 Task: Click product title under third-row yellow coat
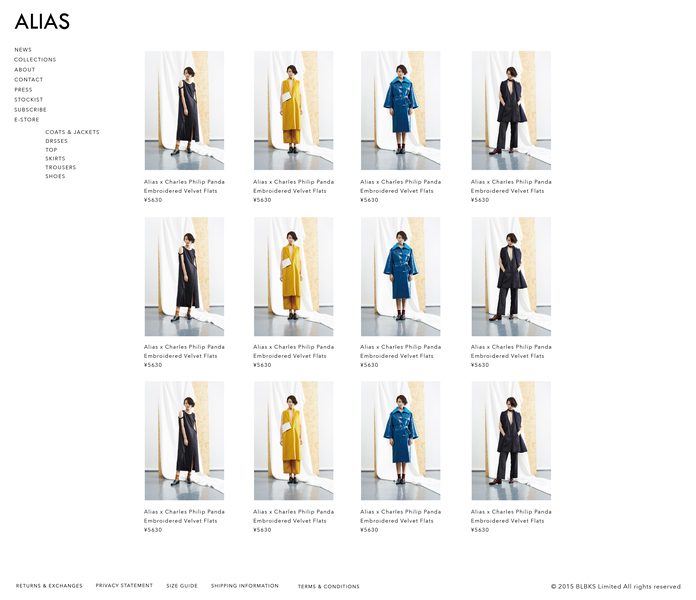coord(293,516)
